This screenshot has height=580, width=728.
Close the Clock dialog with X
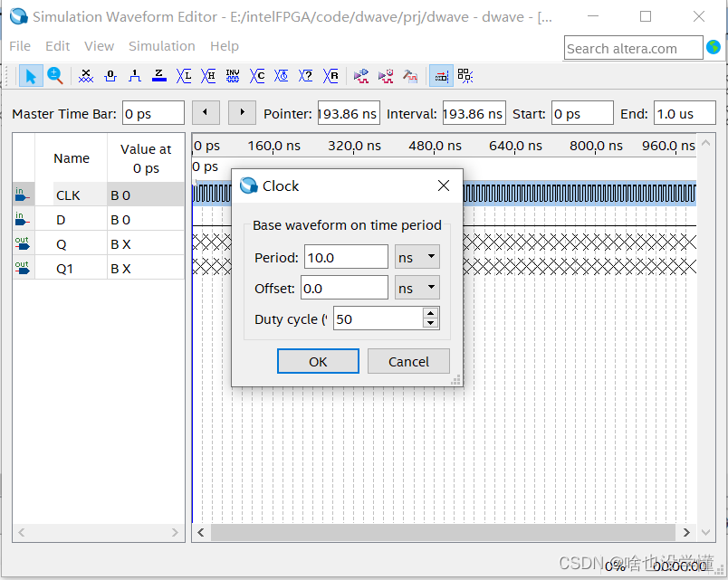[x=444, y=185]
